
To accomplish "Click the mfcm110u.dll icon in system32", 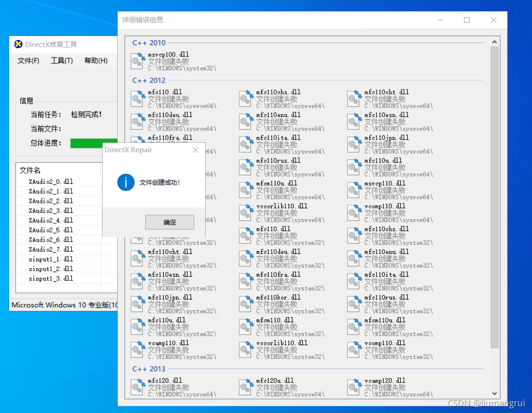I will click(355, 327).
